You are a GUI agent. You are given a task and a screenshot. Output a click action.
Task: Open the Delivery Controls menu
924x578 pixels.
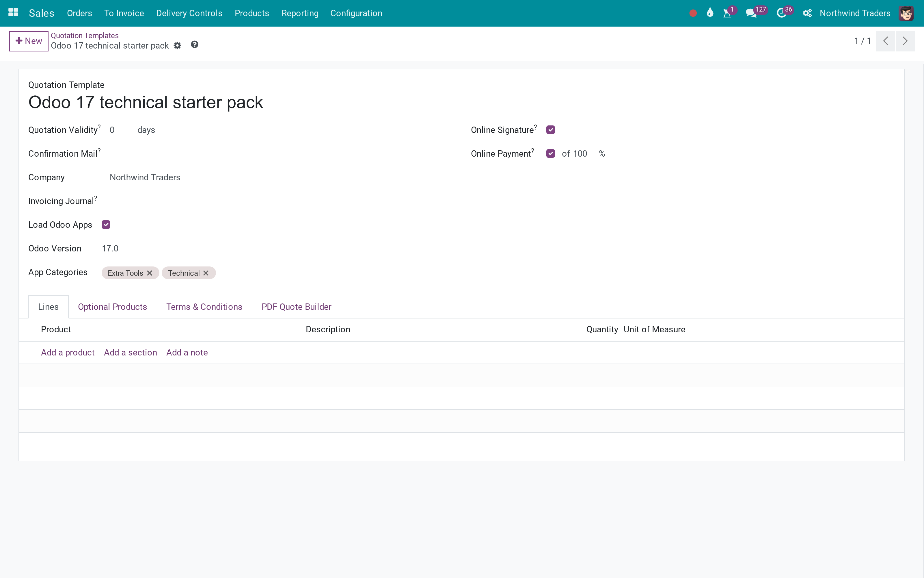pos(189,13)
